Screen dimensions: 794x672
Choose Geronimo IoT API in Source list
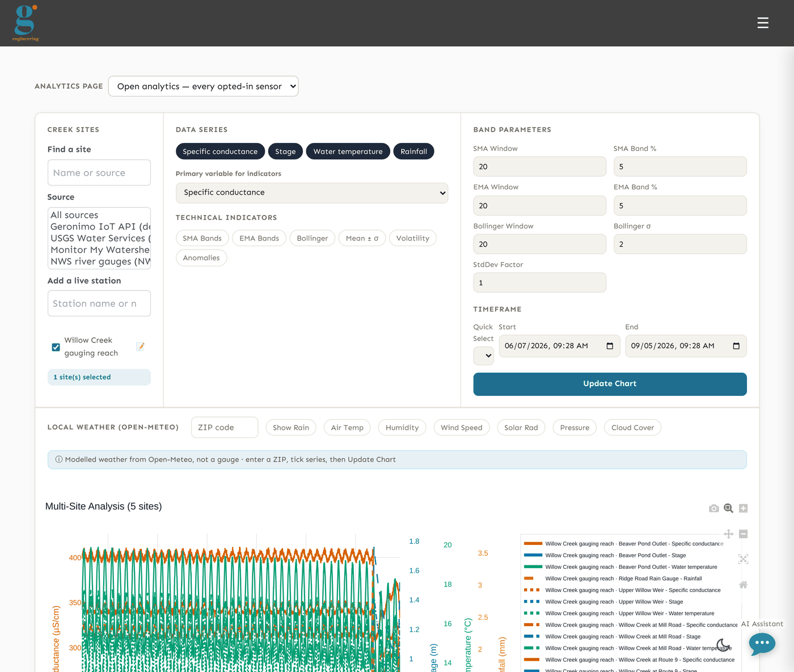tap(99, 227)
